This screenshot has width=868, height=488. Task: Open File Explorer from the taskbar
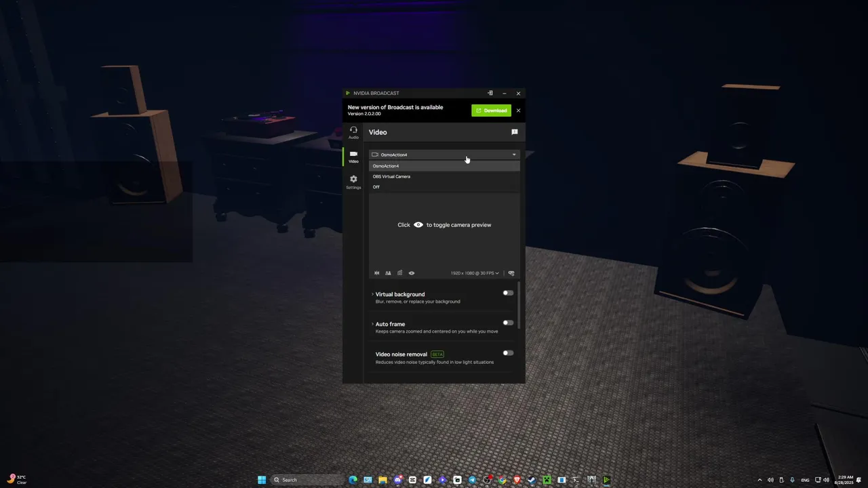pos(382,480)
